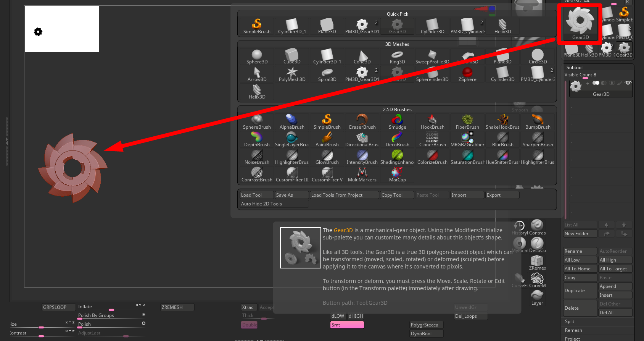Adjust the Inflate slider
The width and height of the screenshot is (644, 341).
[111, 307]
